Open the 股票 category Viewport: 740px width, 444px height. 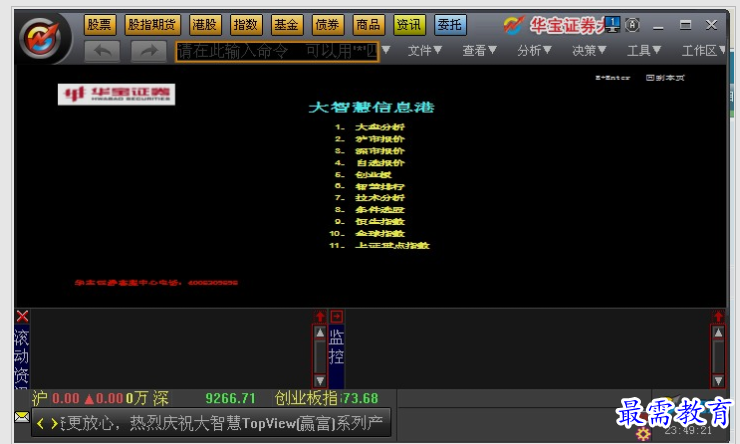click(100, 25)
